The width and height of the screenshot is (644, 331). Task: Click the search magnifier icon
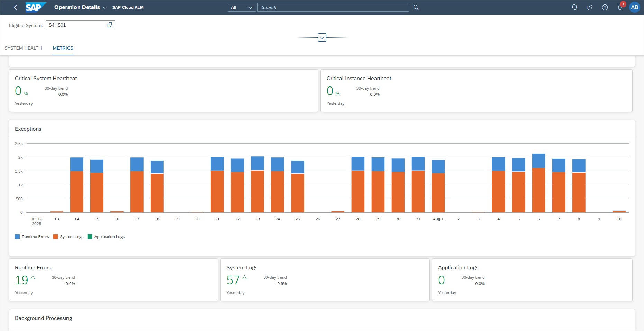coord(416,7)
